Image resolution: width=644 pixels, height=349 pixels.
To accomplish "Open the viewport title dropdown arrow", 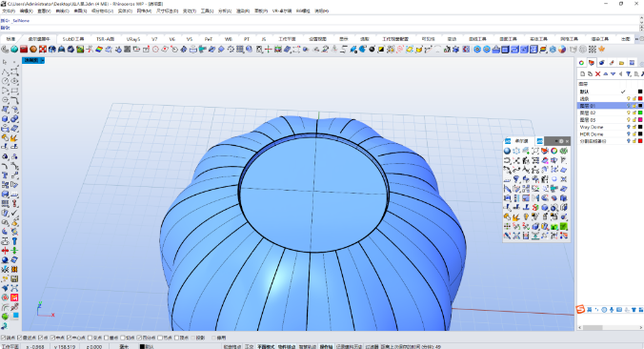I will tap(42, 60).
